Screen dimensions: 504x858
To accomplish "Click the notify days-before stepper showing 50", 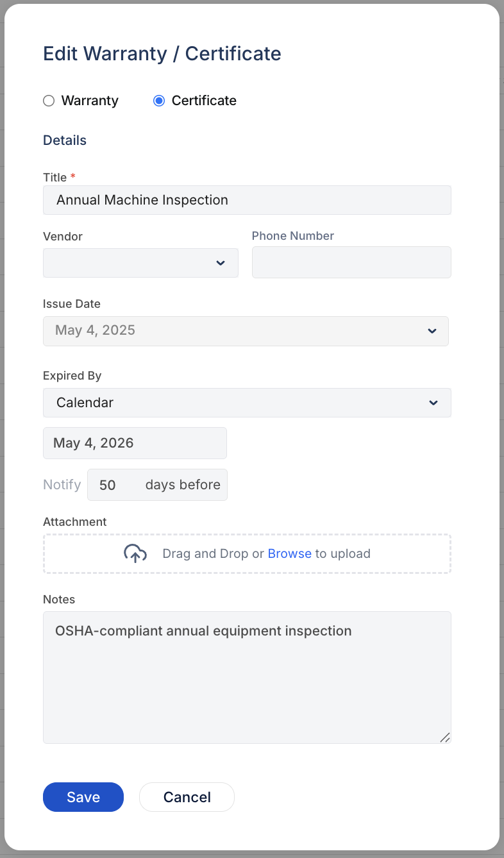I will click(157, 485).
